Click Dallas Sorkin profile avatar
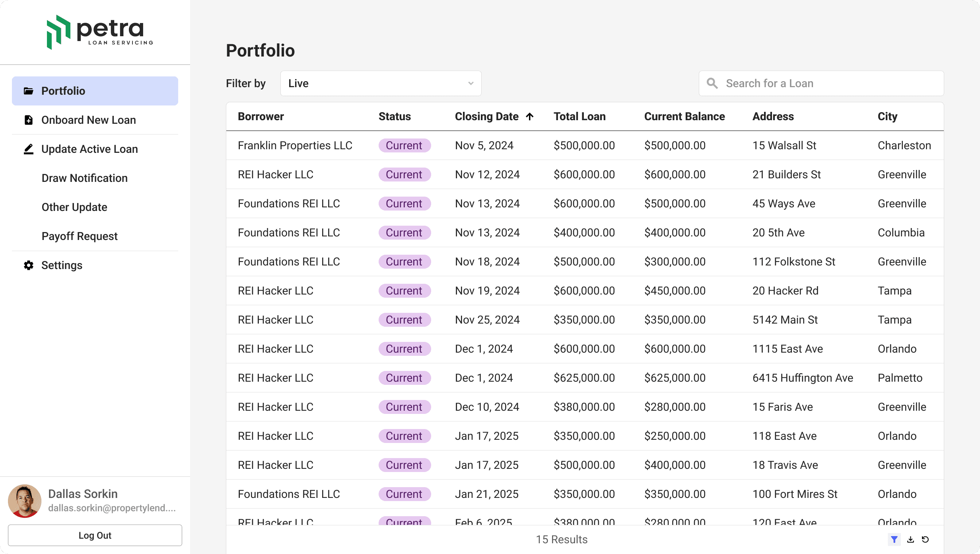This screenshot has width=980, height=554. [x=25, y=501]
